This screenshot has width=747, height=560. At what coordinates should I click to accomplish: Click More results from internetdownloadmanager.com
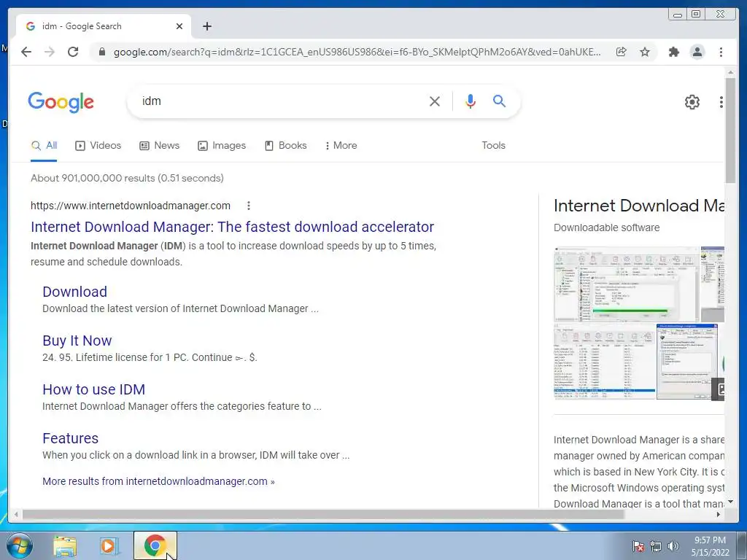pos(158,481)
